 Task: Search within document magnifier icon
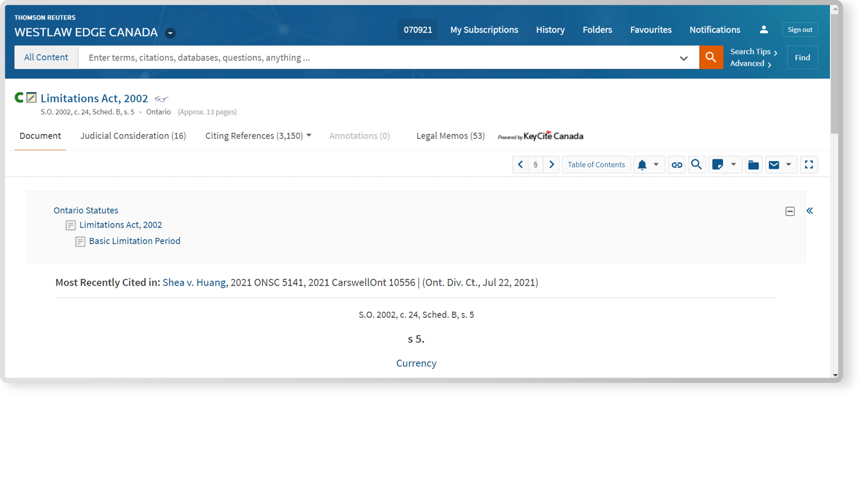tap(697, 164)
